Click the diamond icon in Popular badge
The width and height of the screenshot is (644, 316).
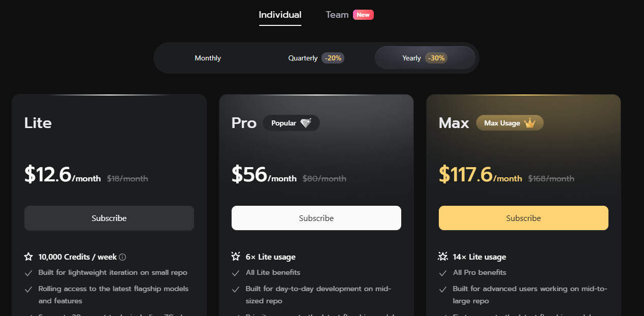(306, 123)
